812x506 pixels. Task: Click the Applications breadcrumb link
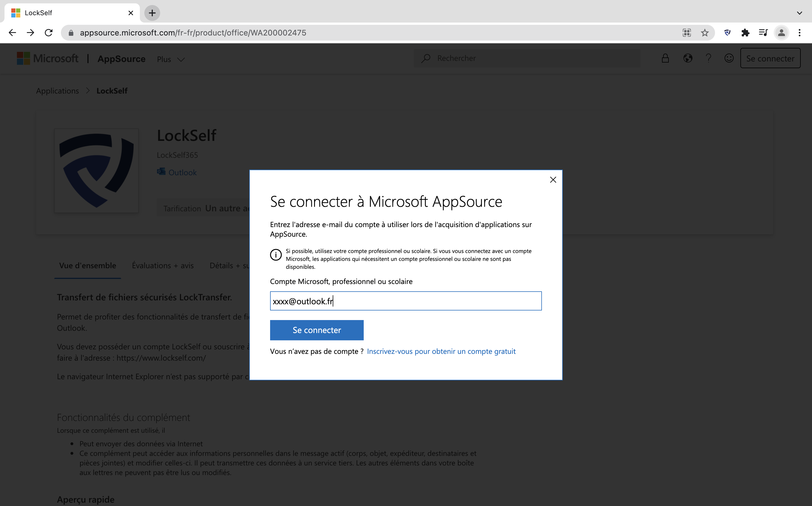[x=57, y=90]
